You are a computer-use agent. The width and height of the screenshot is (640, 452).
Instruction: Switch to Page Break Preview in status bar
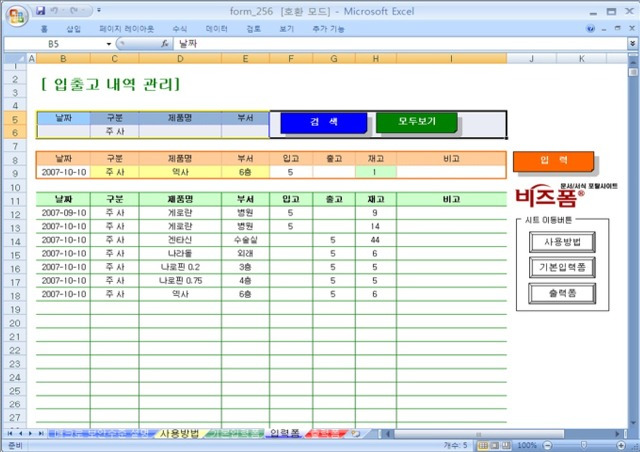(x=506, y=445)
